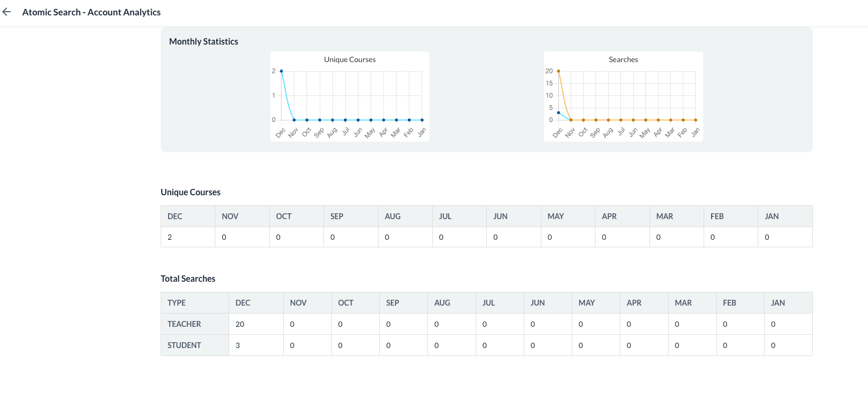Click the Total Searches section heading
The image size is (868, 408).
[x=188, y=279]
